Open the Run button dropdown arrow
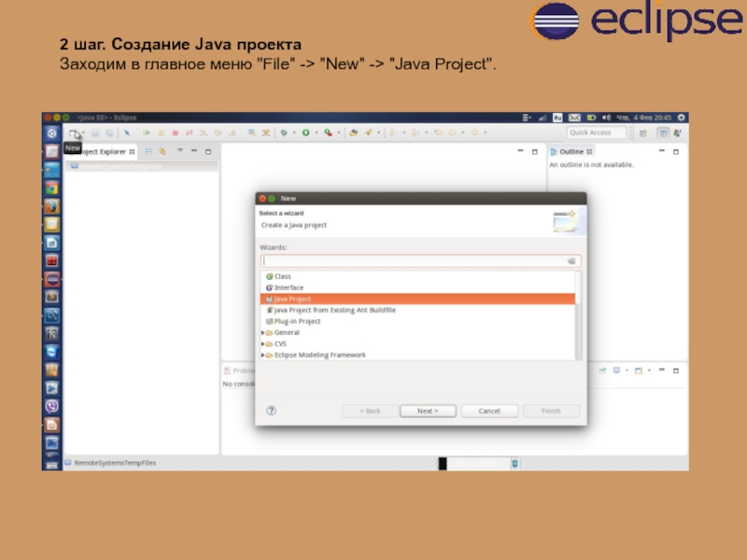 tap(317, 133)
